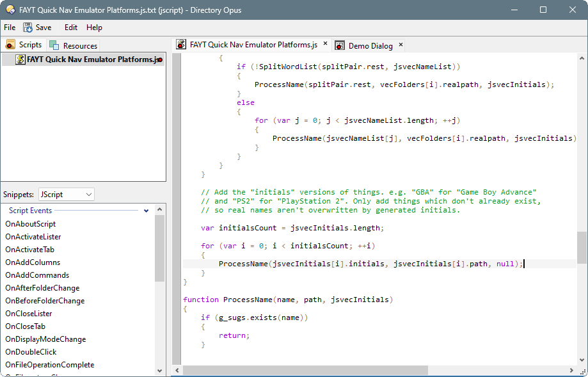The width and height of the screenshot is (588, 377).
Task: Click the 'var initialsCount' code line
Action: pos(292,228)
